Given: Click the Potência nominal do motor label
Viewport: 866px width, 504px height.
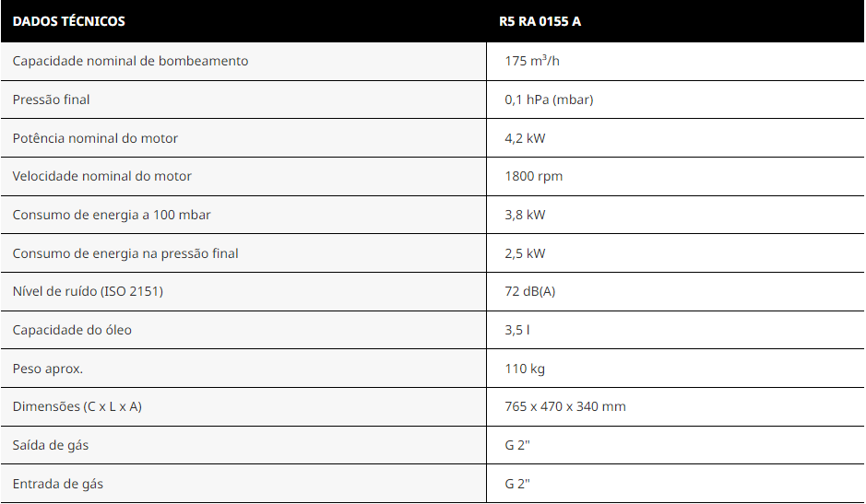Looking at the screenshot, I should pyautogui.click(x=95, y=138).
